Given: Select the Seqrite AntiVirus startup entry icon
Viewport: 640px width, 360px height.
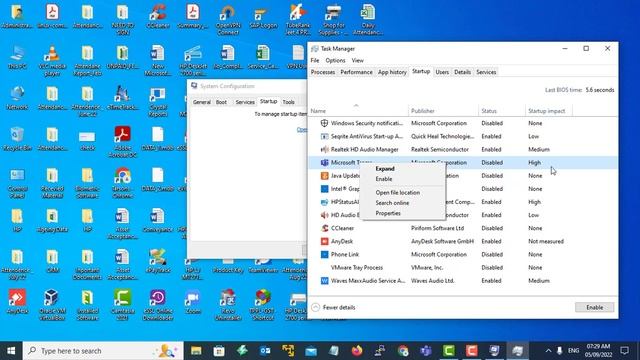Looking at the screenshot, I should 324,136.
